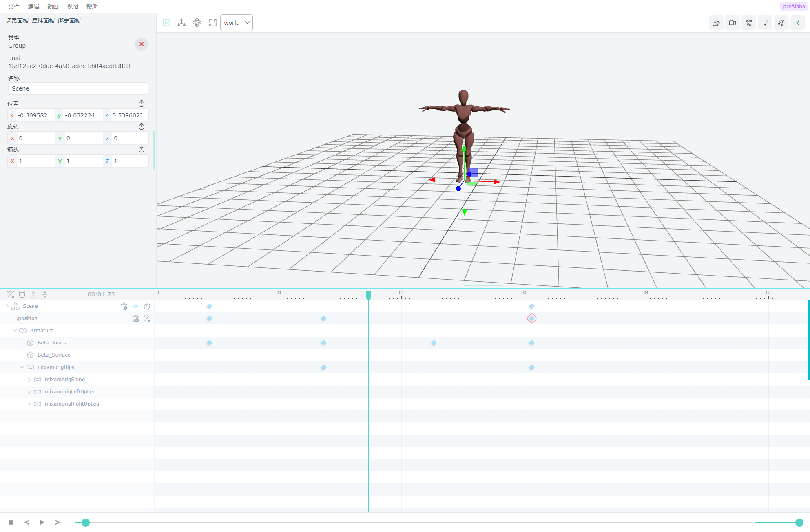Click the red X close button beside Group
The image size is (810, 532).
click(x=142, y=44)
